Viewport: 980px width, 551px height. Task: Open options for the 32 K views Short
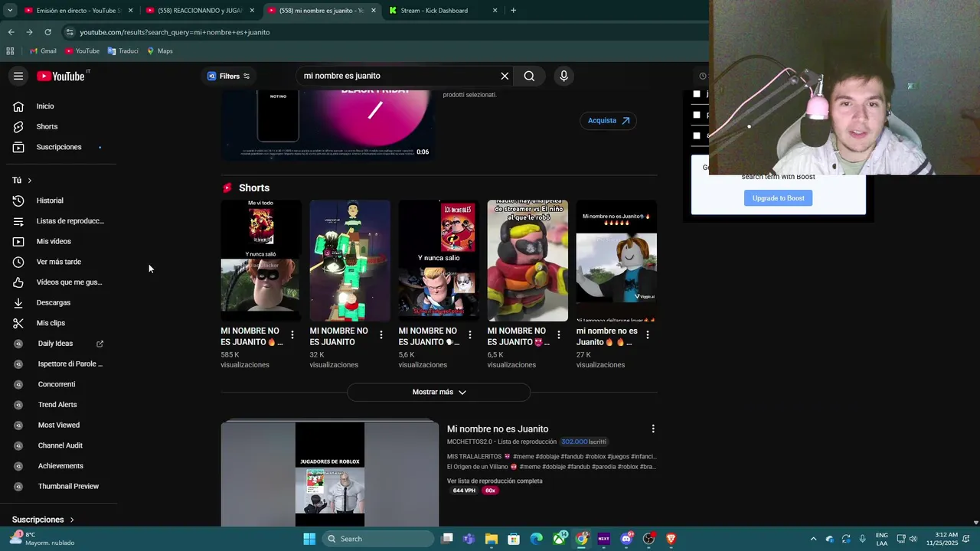click(x=381, y=334)
